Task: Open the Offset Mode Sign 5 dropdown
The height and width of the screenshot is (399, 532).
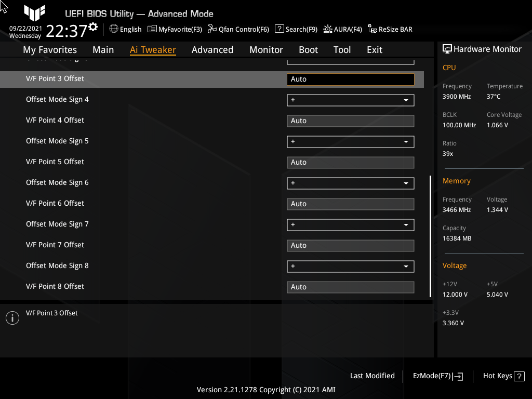Action: (351, 141)
